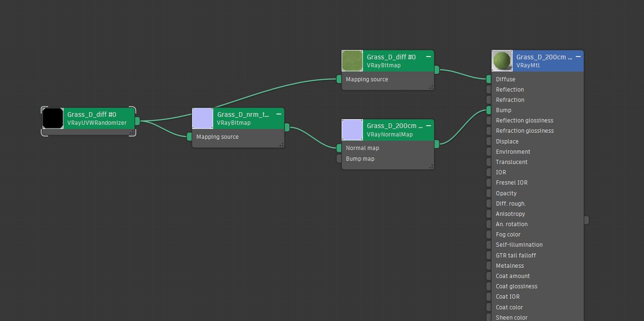Select the VRayUVWRandomizer node title
Image resolution: width=644 pixels, height=321 pixels.
pos(92,114)
